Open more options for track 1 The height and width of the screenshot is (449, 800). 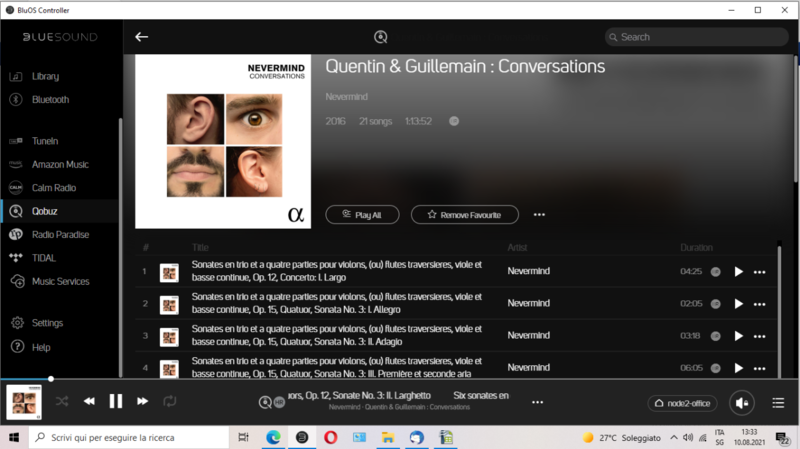point(759,272)
